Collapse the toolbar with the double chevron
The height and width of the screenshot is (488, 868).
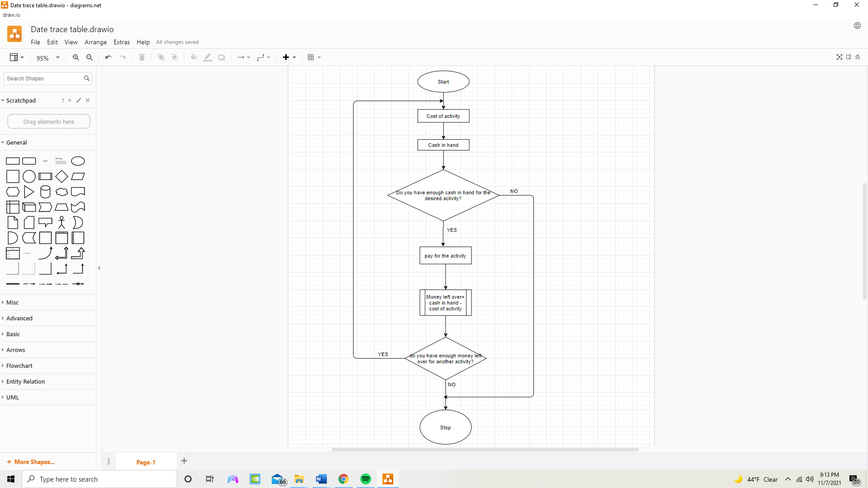[858, 57]
